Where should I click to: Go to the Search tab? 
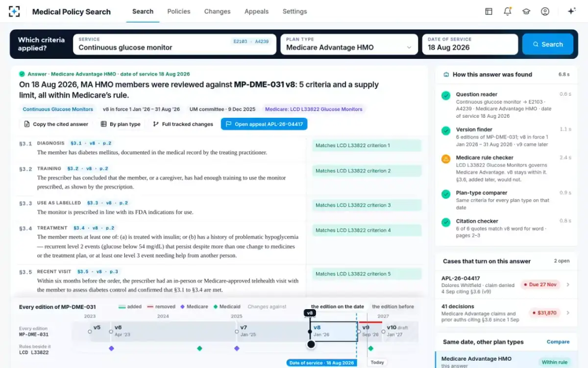[x=143, y=11]
